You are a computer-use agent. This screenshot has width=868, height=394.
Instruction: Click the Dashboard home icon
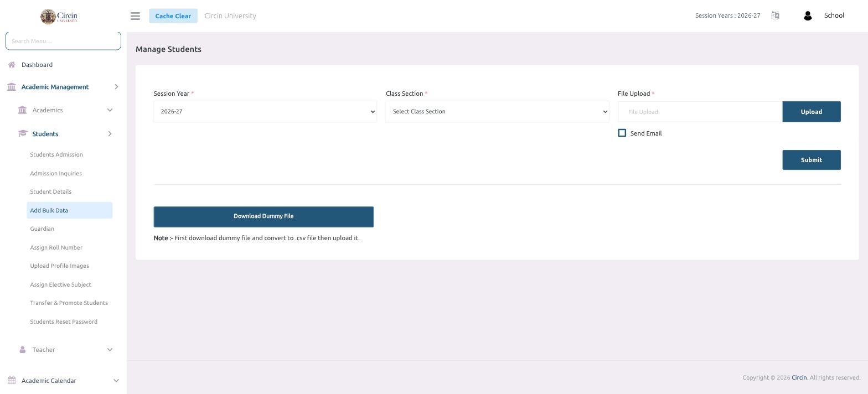click(x=12, y=65)
